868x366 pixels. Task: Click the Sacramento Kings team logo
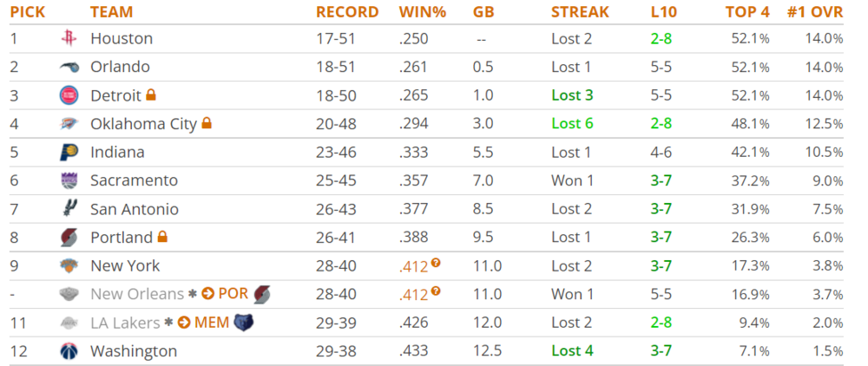click(69, 180)
